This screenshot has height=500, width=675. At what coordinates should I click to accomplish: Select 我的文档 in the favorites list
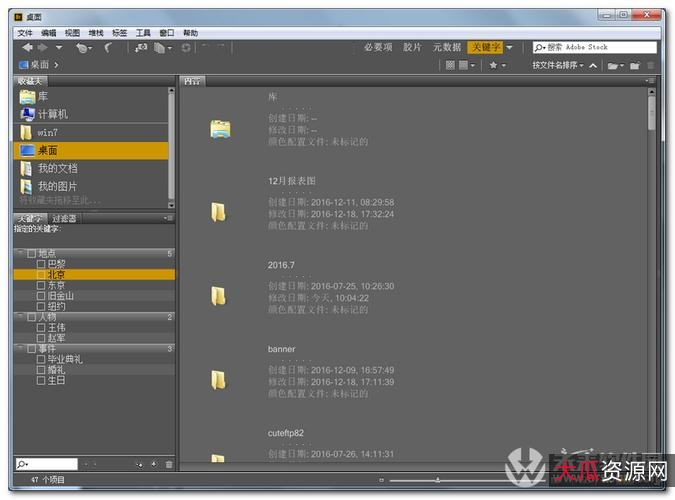point(90,168)
